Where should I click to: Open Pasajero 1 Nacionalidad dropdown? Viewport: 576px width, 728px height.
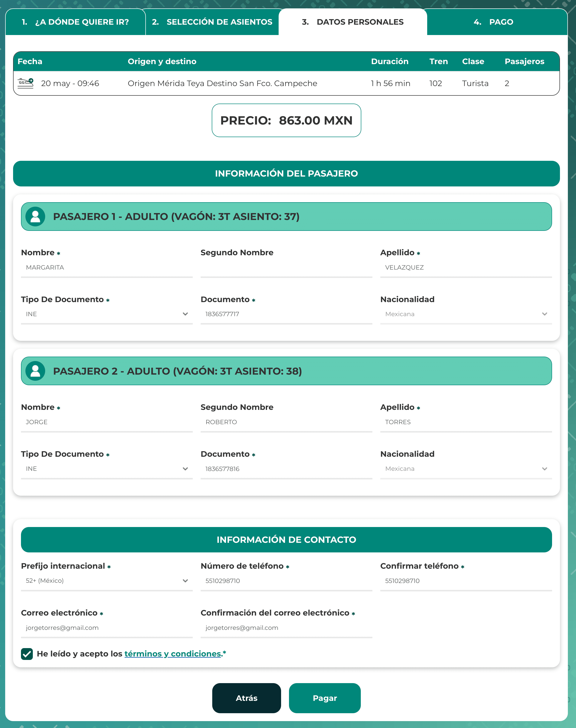tap(466, 314)
